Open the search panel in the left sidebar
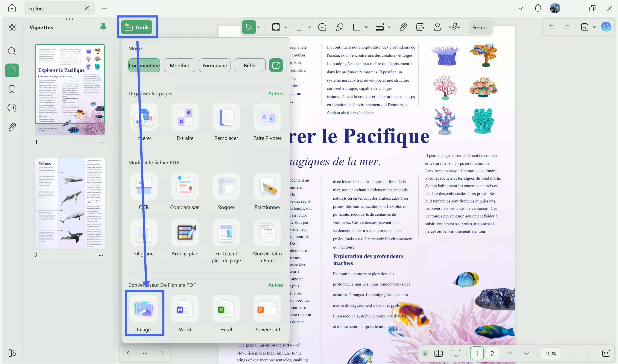This screenshot has width=618, height=364. coord(12,51)
